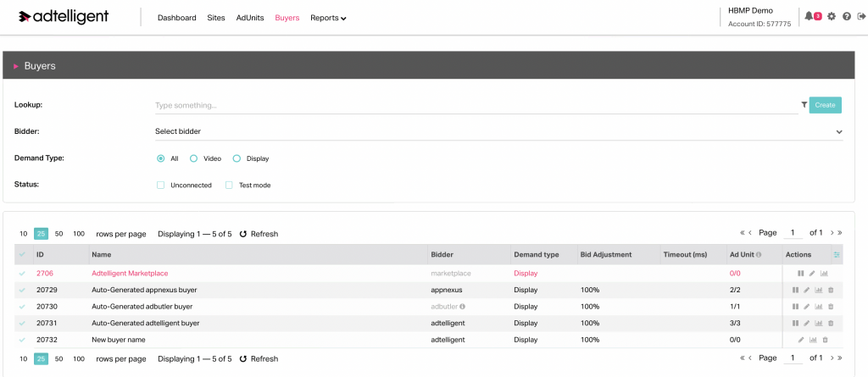Log out using the exit icon

[x=861, y=17]
